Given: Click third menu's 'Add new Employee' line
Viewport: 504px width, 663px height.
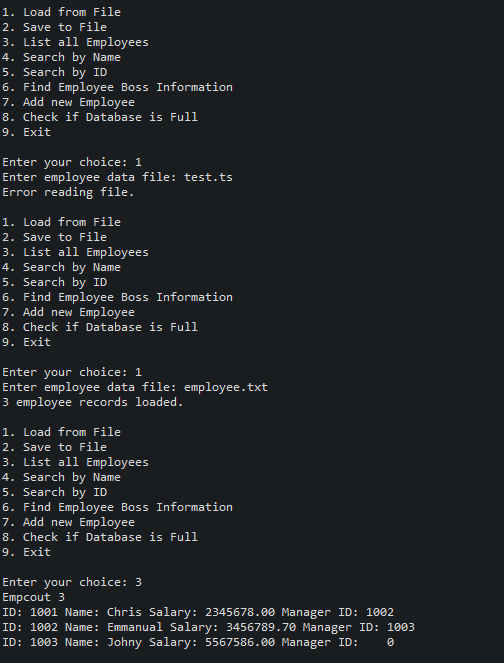Looking at the screenshot, I should pos(68,522).
